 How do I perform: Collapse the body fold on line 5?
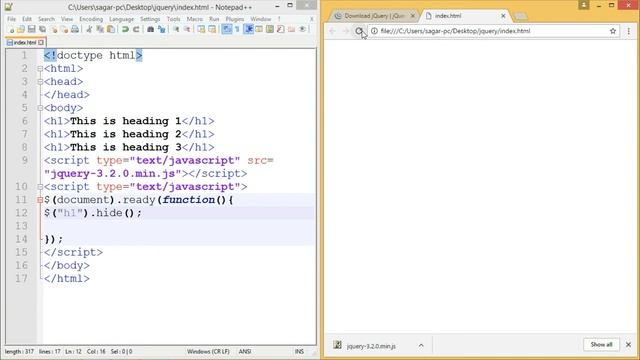[x=40, y=108]
